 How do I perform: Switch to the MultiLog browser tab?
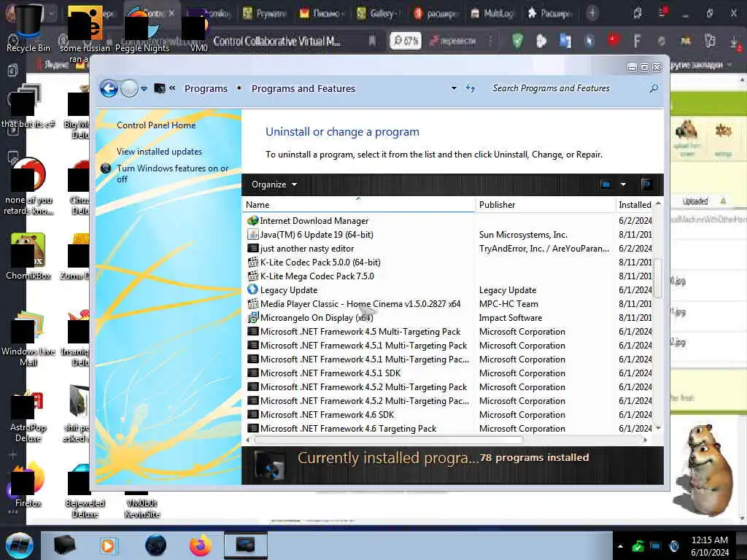pyautogui.click(x=492, y=13)
